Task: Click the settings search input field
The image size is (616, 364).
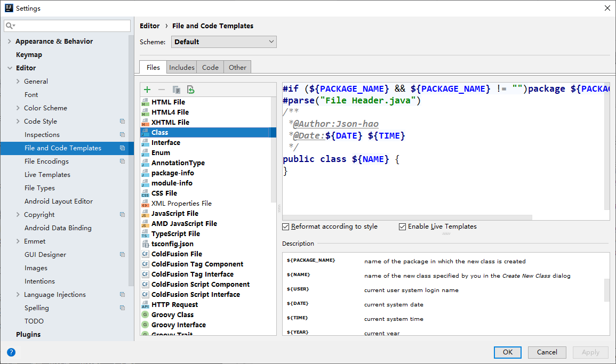Action: tap(67, 26)
